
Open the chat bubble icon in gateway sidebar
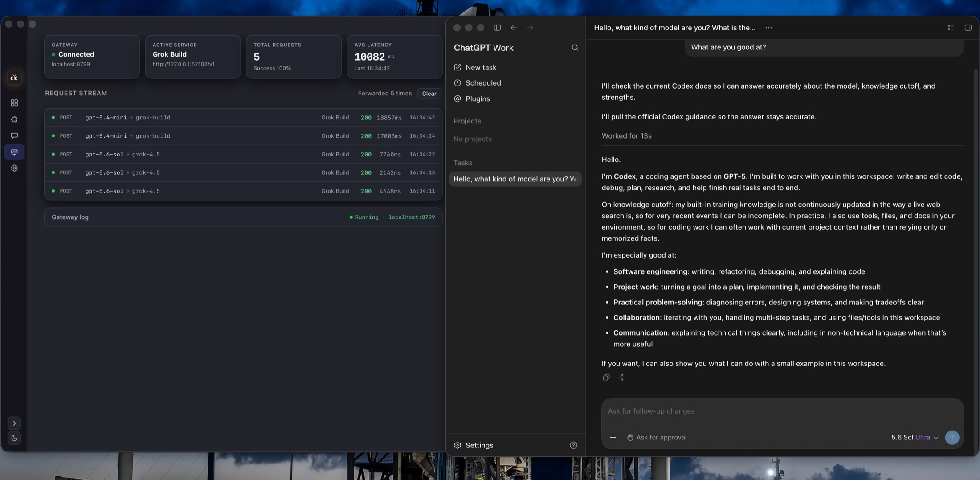[x=14, y=135]
